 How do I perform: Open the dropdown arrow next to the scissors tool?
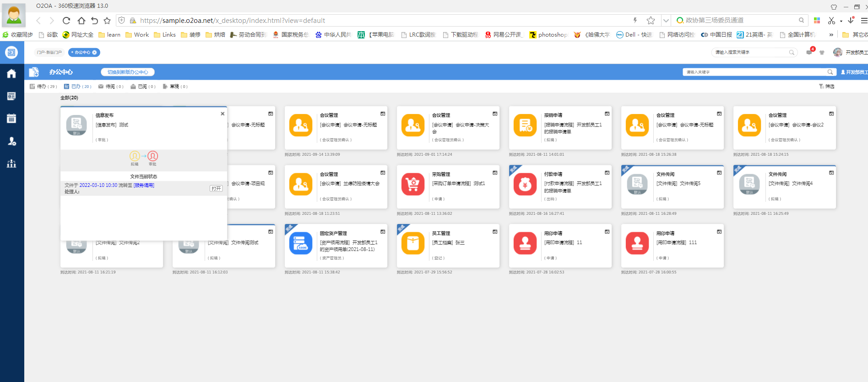(841, 21)
